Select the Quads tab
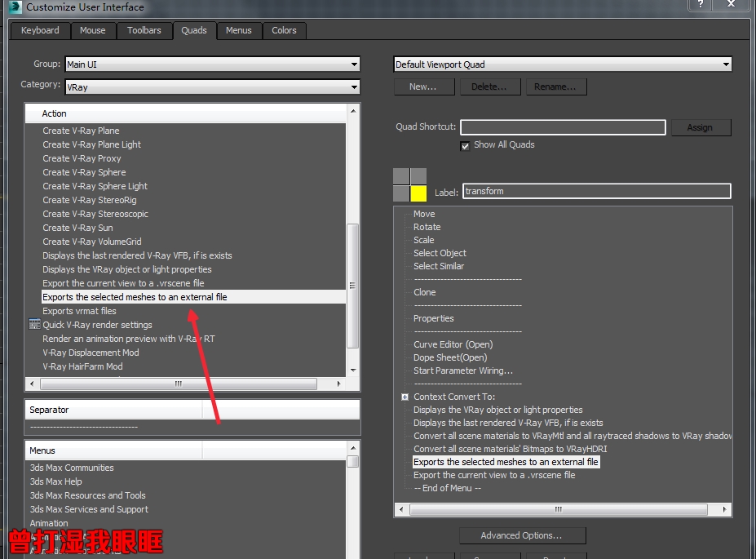 (x=194, y=30)
